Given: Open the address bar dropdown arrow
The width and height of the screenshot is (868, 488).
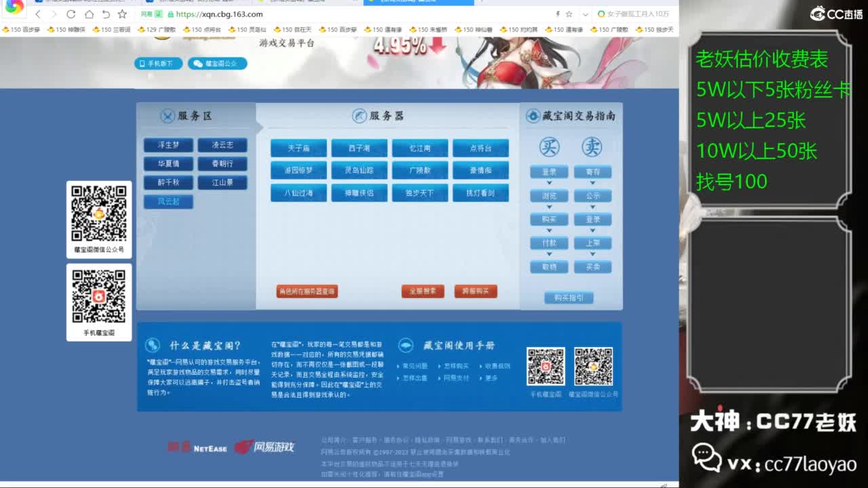Looking at the screenshot, I should click(585, 14).
